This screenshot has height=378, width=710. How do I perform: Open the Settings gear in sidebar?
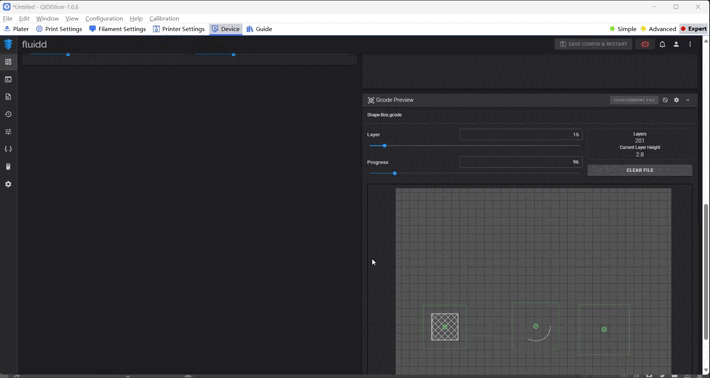[x=8, y=184]
